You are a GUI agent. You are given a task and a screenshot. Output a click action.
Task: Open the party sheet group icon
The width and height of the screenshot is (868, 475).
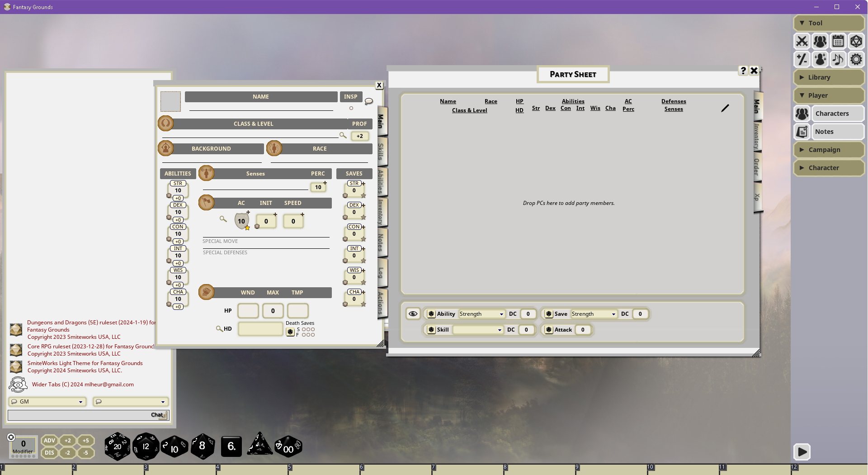coord(820,41)
